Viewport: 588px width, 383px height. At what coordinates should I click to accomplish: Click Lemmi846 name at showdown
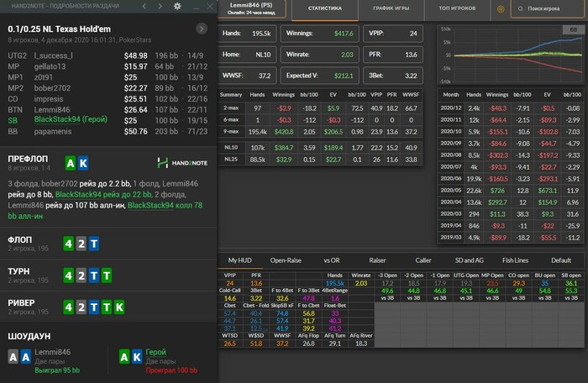pyautogui.click(x=52, y=352)
